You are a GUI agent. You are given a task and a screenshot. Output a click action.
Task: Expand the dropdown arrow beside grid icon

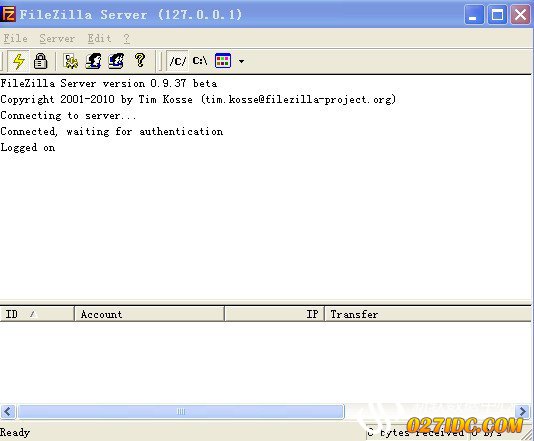[x=241, y=62]
